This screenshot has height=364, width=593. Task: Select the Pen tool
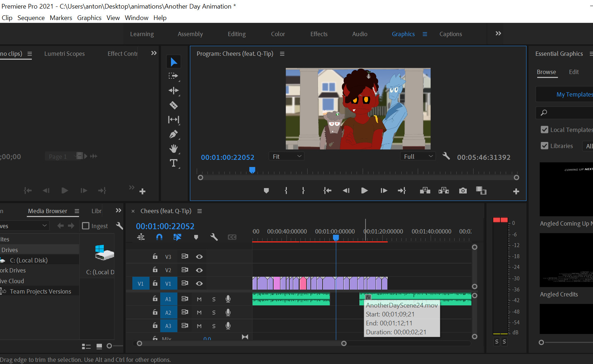173,134
